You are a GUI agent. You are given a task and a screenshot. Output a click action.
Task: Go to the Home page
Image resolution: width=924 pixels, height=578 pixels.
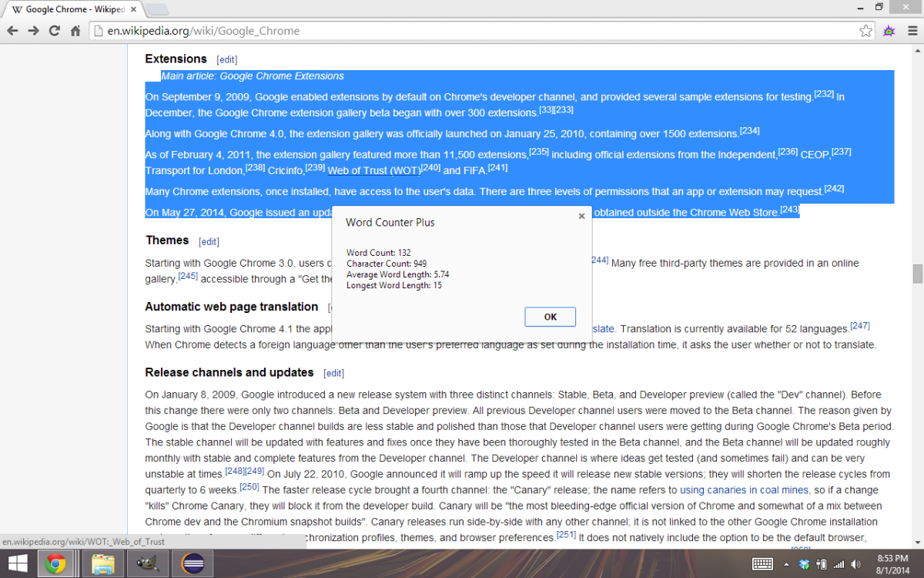pyautogui.click(x=75, y=31)
